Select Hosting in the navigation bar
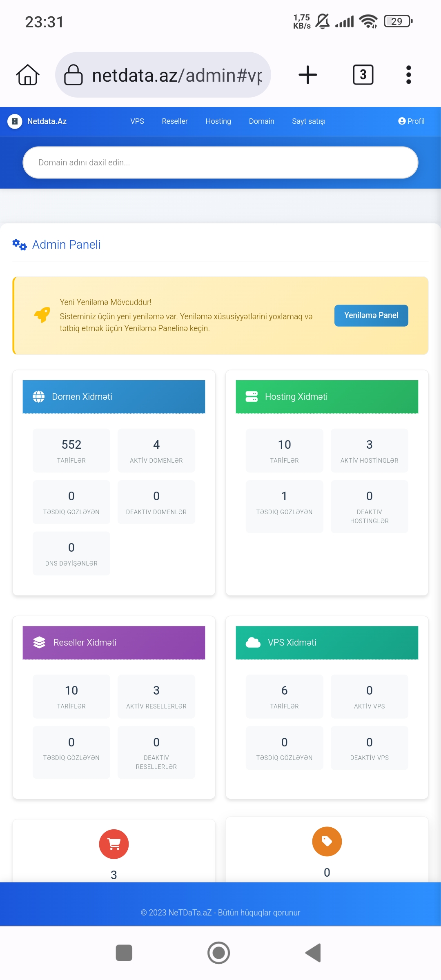The height and width of the screenshot is (980, 441). 218,121
